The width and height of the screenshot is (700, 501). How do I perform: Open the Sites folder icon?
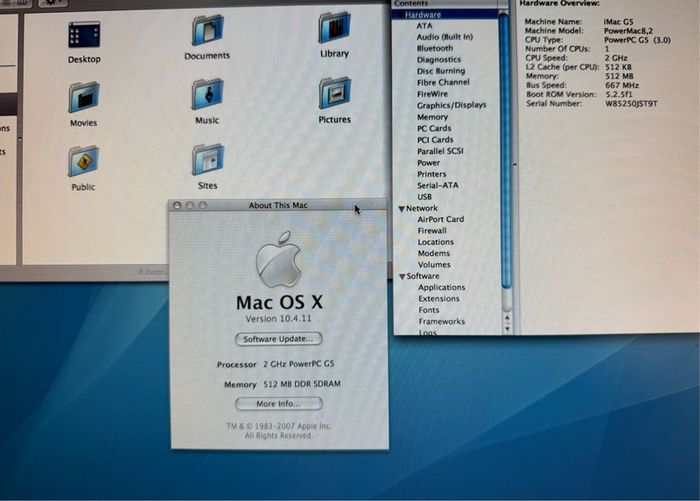point(208,159)
